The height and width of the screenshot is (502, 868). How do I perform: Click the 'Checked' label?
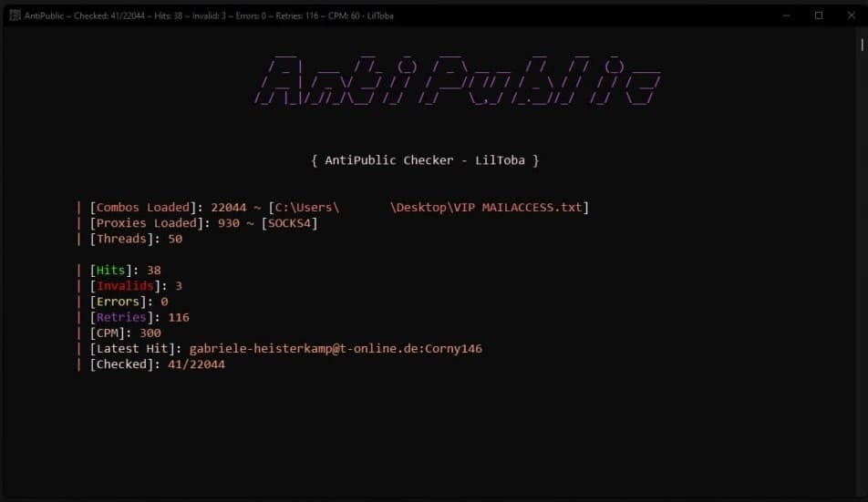(x=122, y=364)
